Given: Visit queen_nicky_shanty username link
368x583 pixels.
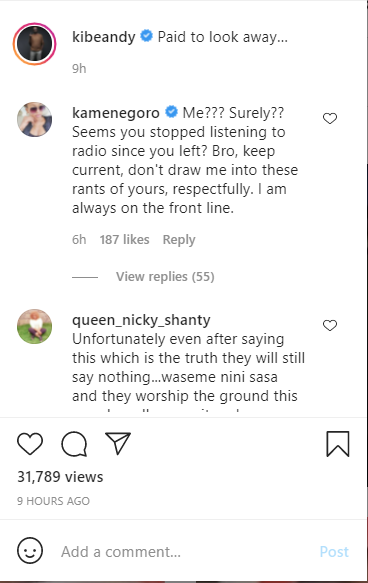Looking at the screenshot, I should click(x=141, y=320).
